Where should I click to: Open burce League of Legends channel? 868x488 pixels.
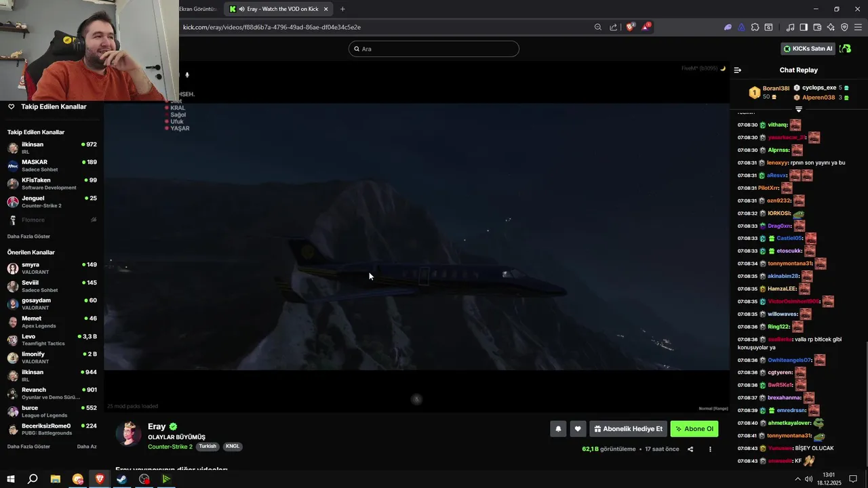52,411
